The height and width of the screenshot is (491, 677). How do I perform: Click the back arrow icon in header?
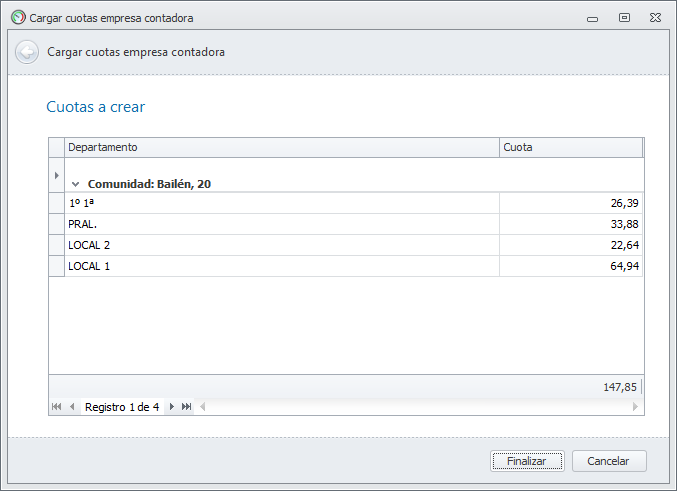27,52
